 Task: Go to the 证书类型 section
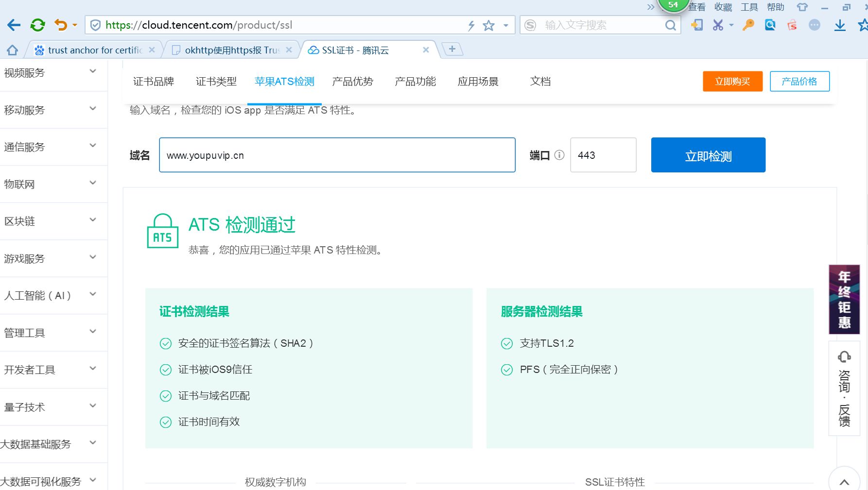coord(216,82)
